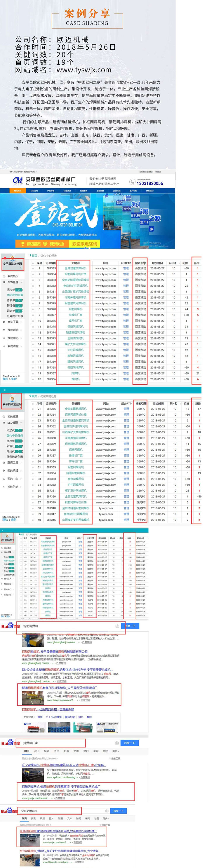Expand 查询工具 chevron in orders 587385-587366 panel
Screen dimensions: 219x868
coord(21,322)
